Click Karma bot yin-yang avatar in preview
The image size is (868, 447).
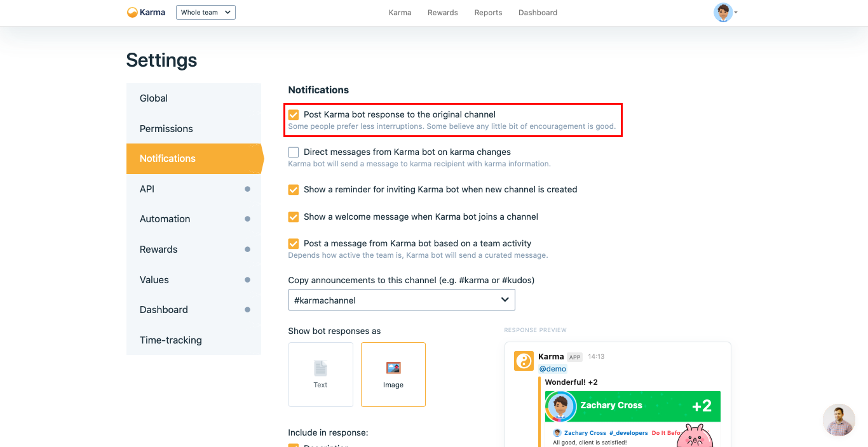pyautogui.click(x=524, y=361)
